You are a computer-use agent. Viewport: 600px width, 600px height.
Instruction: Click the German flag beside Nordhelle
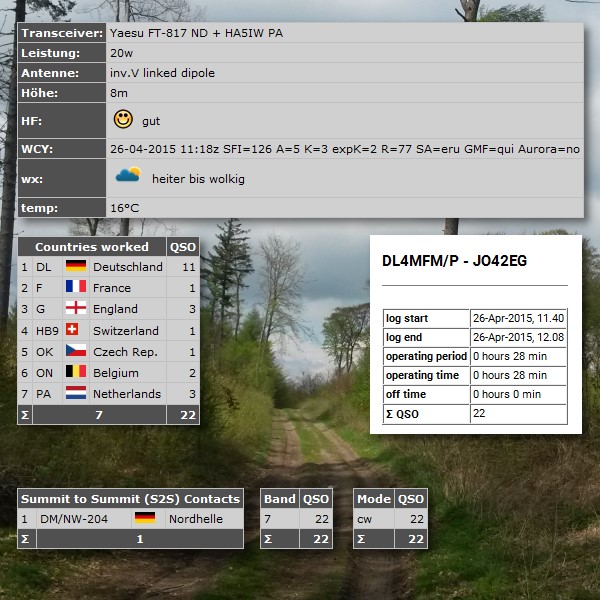(145, 519)
